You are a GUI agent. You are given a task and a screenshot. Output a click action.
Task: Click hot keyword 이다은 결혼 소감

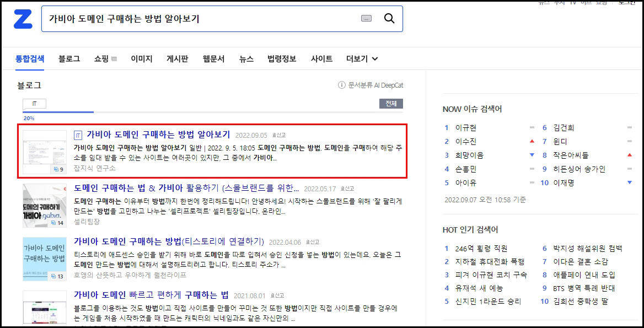click(581, 261)
